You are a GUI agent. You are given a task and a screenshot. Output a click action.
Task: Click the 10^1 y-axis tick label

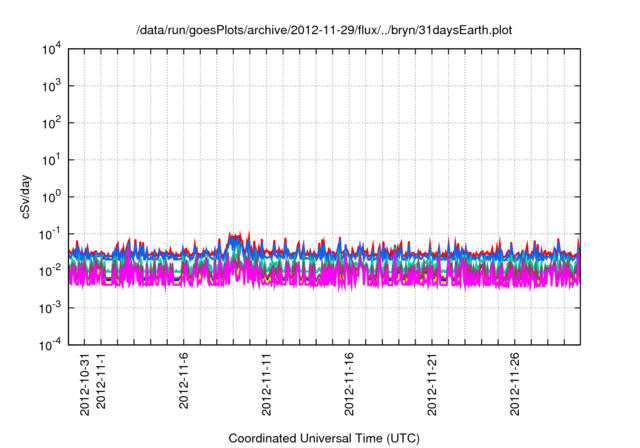[x=50, y=160]
